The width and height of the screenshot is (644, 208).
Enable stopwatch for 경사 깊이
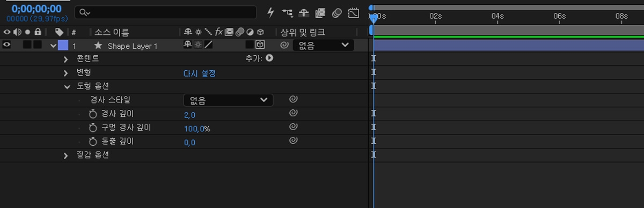tap(93, 114)
